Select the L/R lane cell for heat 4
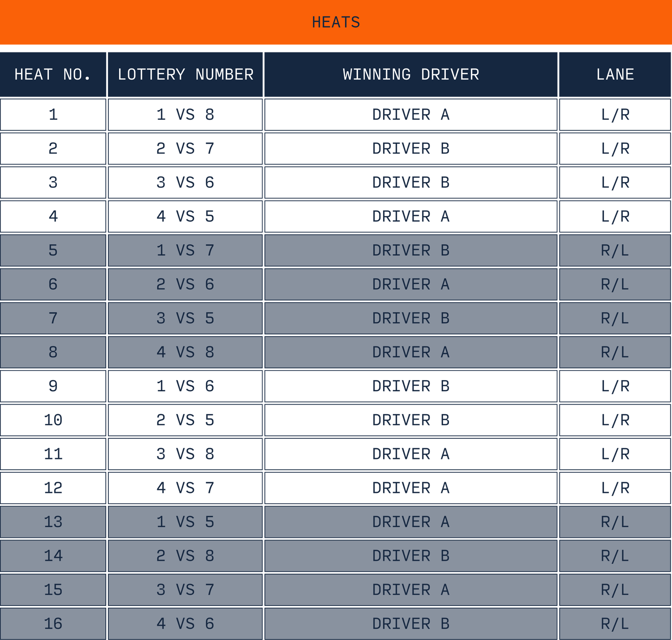The width and height of the screenshot is (672, 640). (615, 216)
